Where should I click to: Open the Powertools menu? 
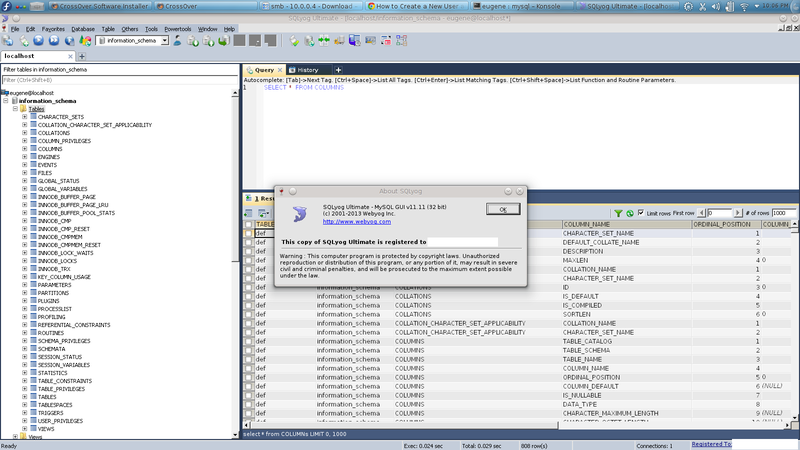point(178,29)
